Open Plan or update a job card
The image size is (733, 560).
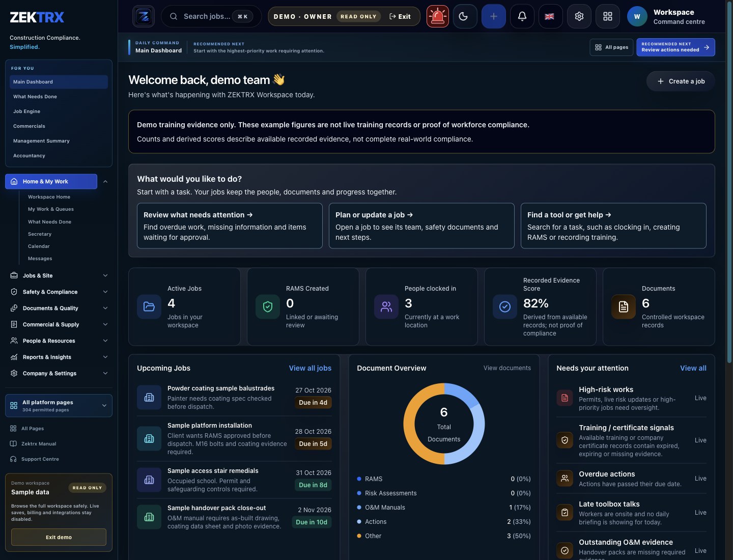[421, 226]
